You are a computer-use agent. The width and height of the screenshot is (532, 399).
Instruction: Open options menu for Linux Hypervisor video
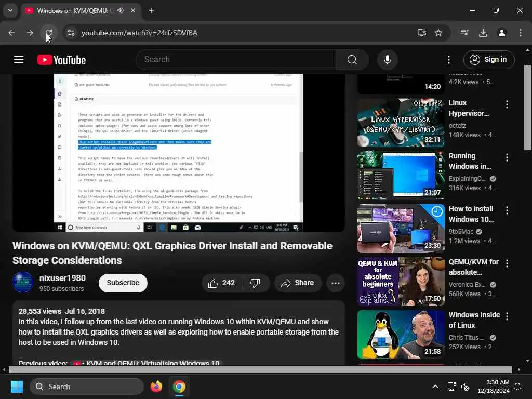point(507,104)
